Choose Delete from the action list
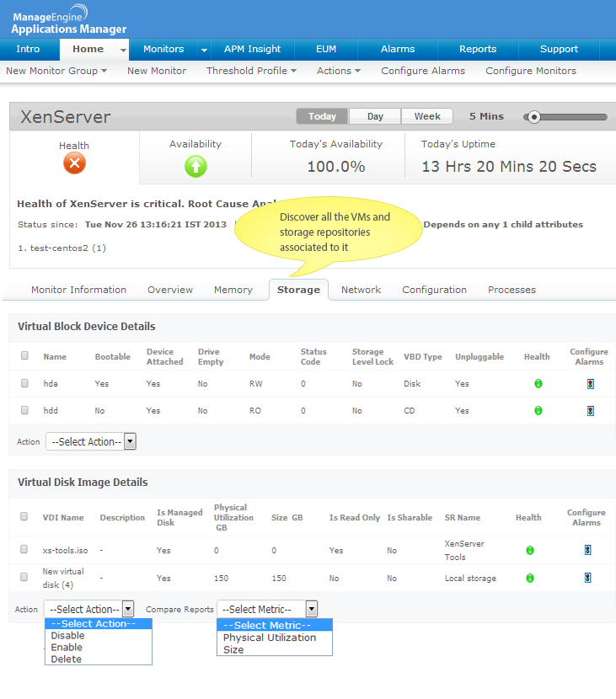This screenshot has width=616, height=699. (98, 659)
